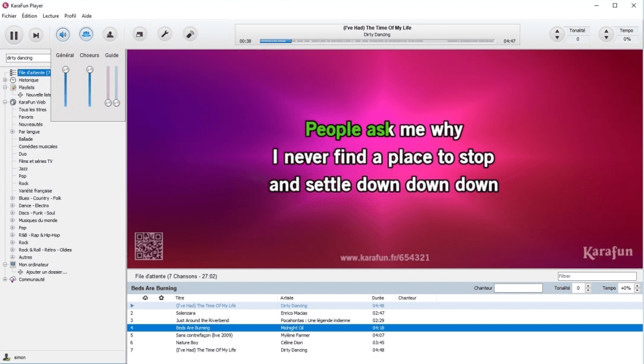Image resolution: width=644 pixels, height=364 pixels.
Task: Click the Nouvelle liste plus icon
Action: [x=20, y=95]
